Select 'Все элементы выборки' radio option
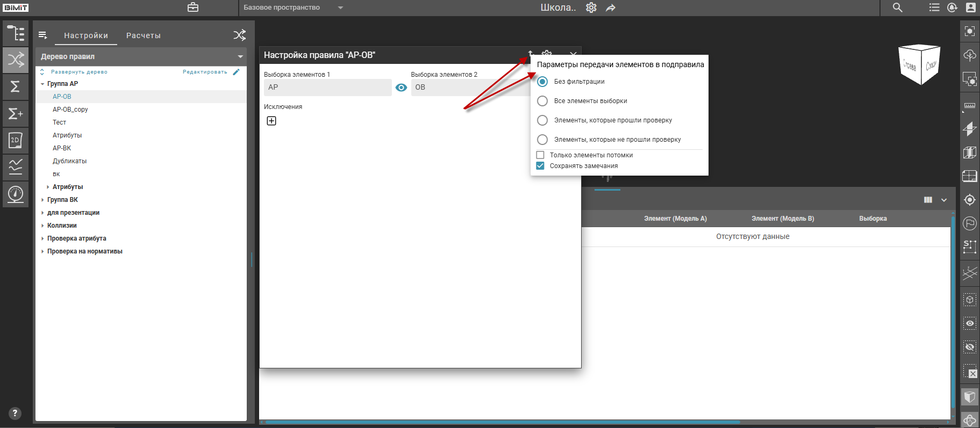980x428 pixels. tap(542, 101)
